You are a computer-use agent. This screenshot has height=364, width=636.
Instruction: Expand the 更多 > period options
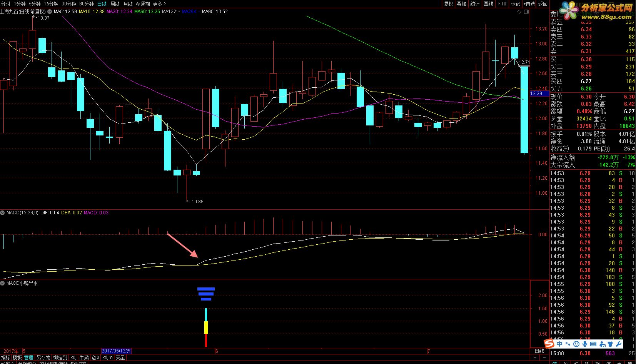pyautogui.click(x=160, y=4)
